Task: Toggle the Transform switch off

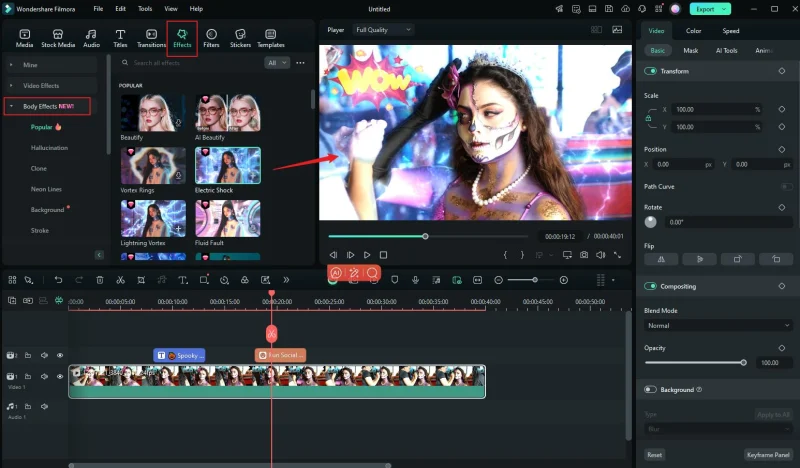Action: 651,71
